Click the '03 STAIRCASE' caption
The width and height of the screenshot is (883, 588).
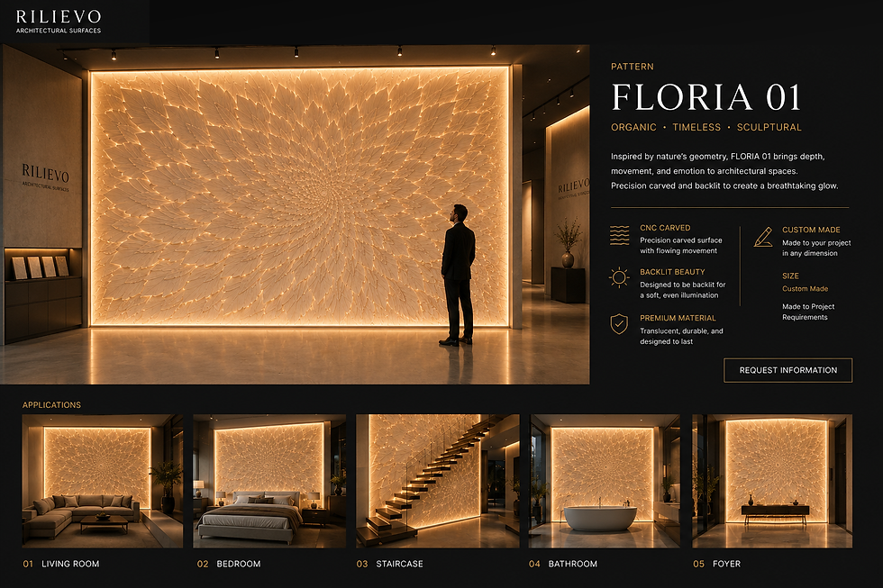click(x=389, y=564)
